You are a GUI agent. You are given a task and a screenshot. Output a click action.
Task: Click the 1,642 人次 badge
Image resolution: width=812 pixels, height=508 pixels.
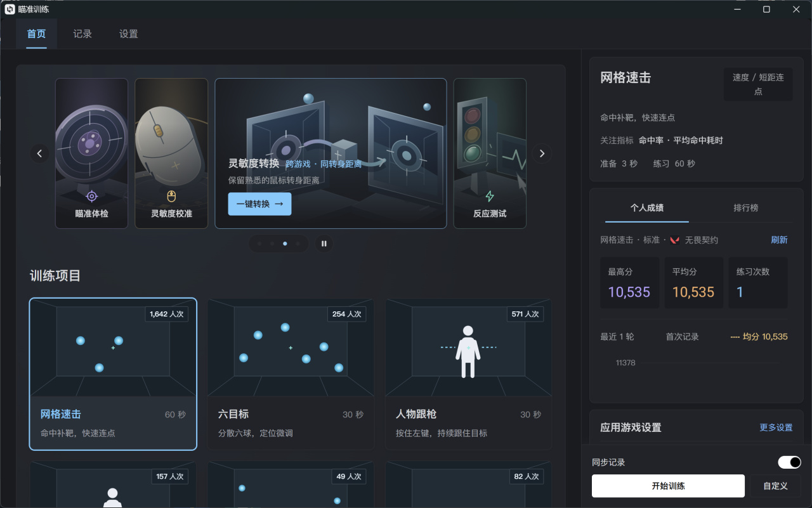point(167,314)
